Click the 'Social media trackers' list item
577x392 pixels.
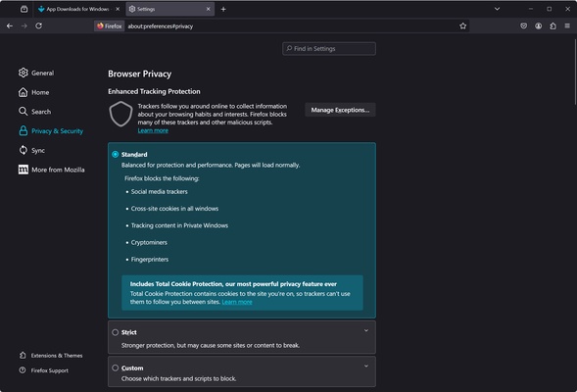160,192
